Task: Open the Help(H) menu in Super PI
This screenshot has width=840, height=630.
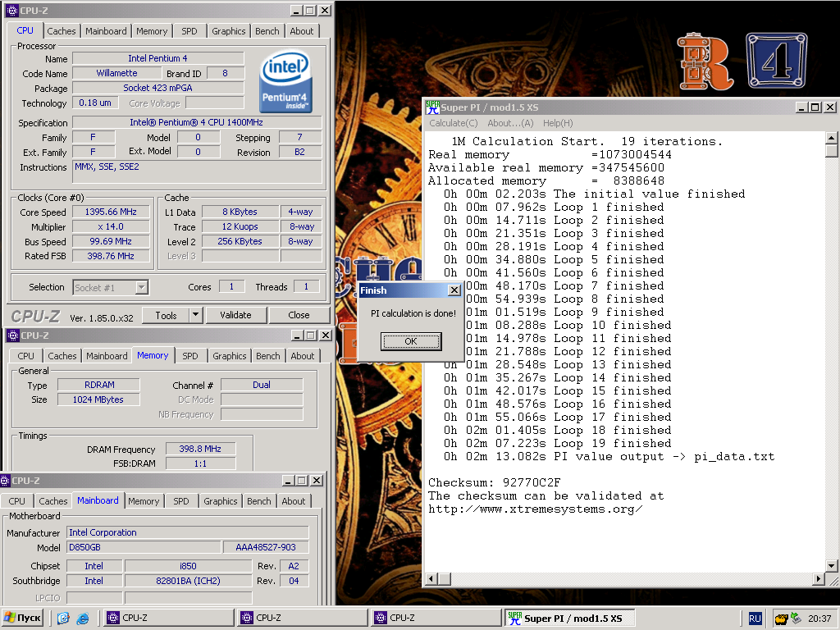Action: click(558, 123)
